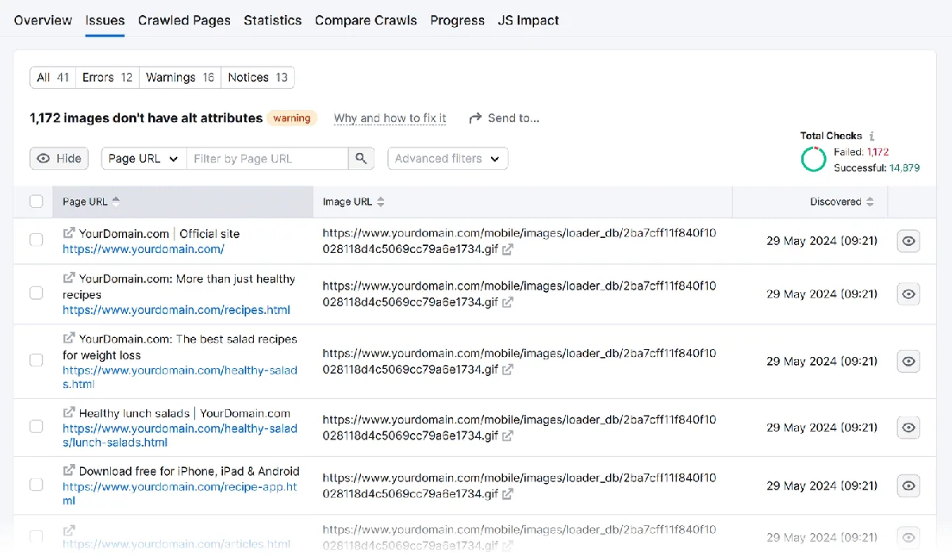Open the Why and how to fix it link
The height and width of the screenshot is (560, 952).
pyautogui.click(x=390, y=118)
